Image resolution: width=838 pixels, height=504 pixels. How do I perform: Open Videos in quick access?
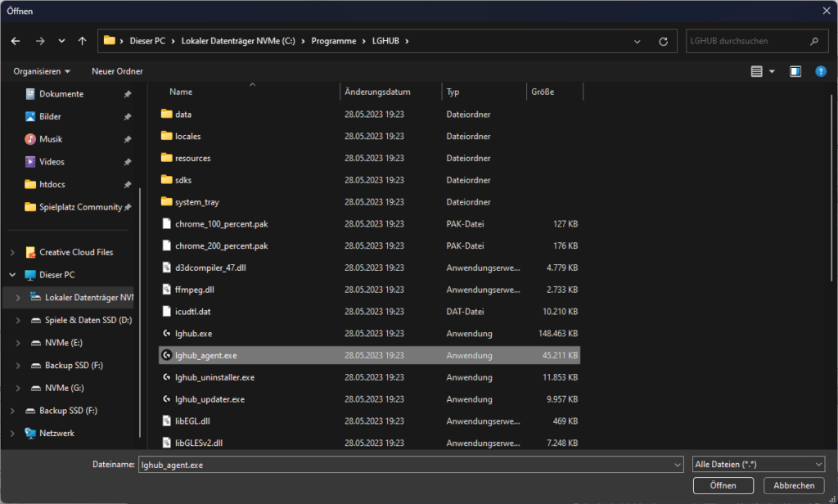pyautogui.click(x=52, y=162)
